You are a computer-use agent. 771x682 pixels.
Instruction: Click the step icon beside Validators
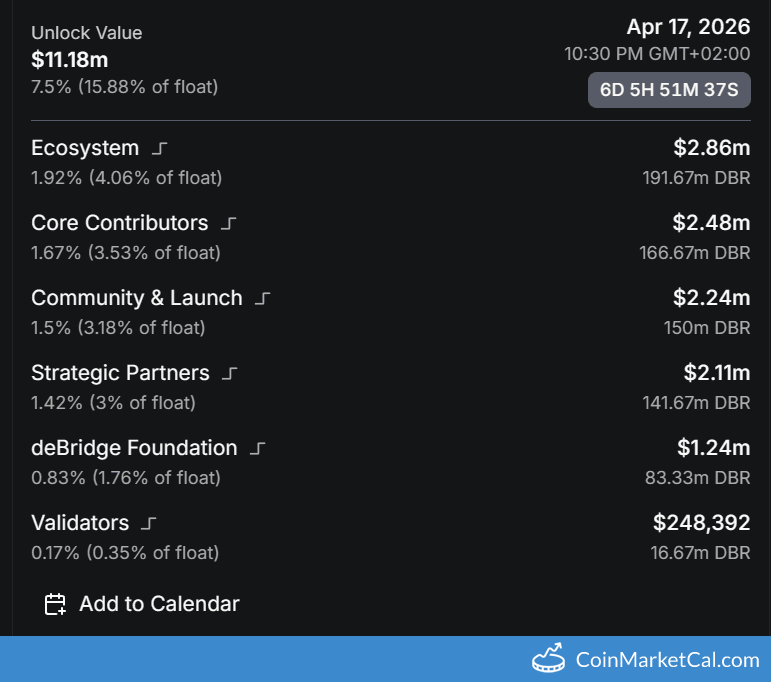[149, 524]
